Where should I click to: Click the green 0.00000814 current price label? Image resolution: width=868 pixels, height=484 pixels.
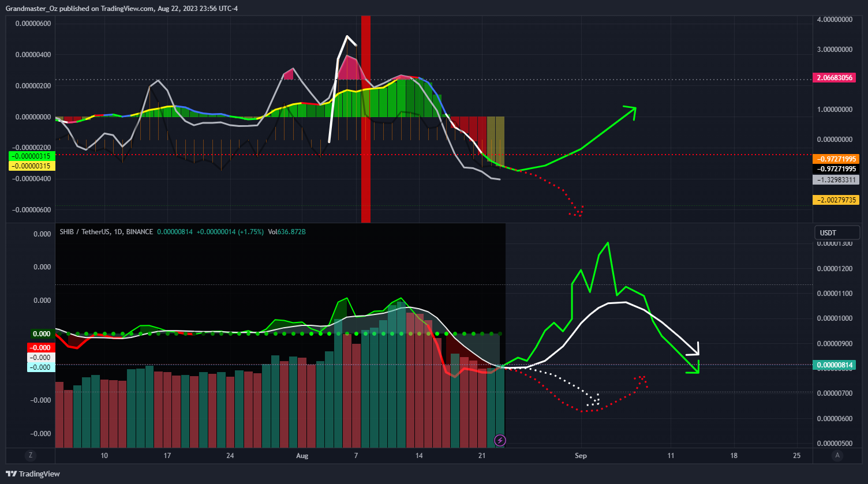(833, 365)
